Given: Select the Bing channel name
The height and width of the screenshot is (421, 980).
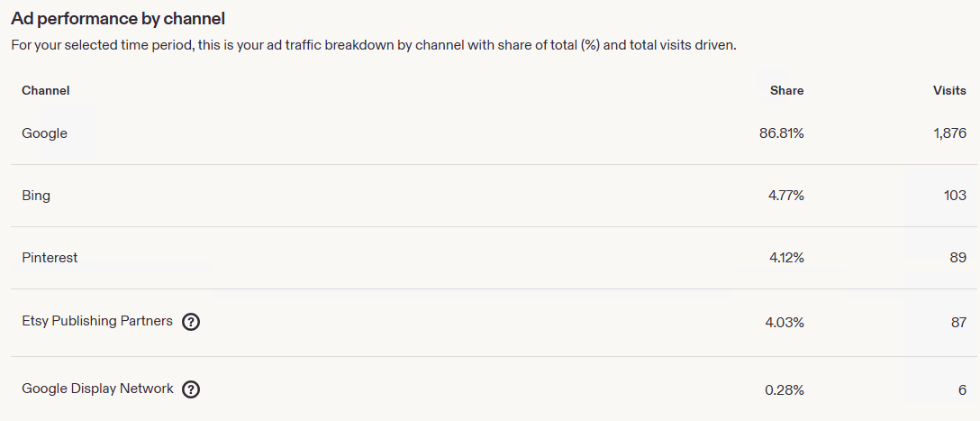Looking at the screenshot, I should click(x=36, y=196).
